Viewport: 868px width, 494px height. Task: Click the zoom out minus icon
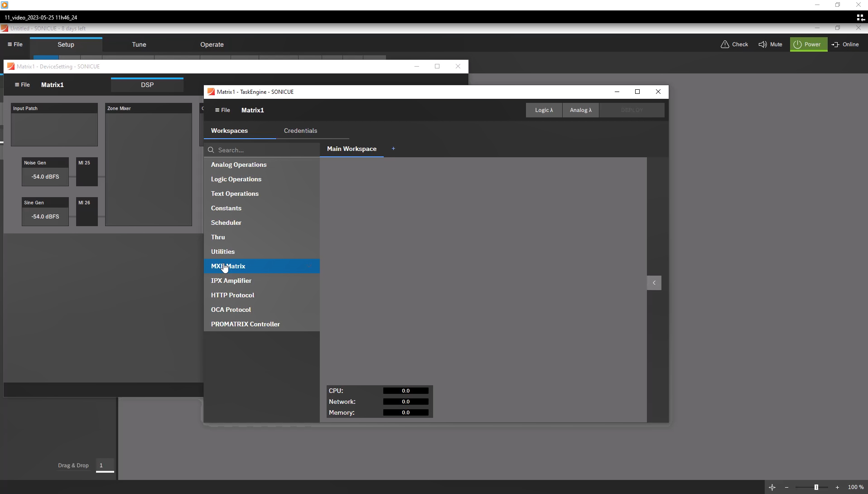coord(787,487)
